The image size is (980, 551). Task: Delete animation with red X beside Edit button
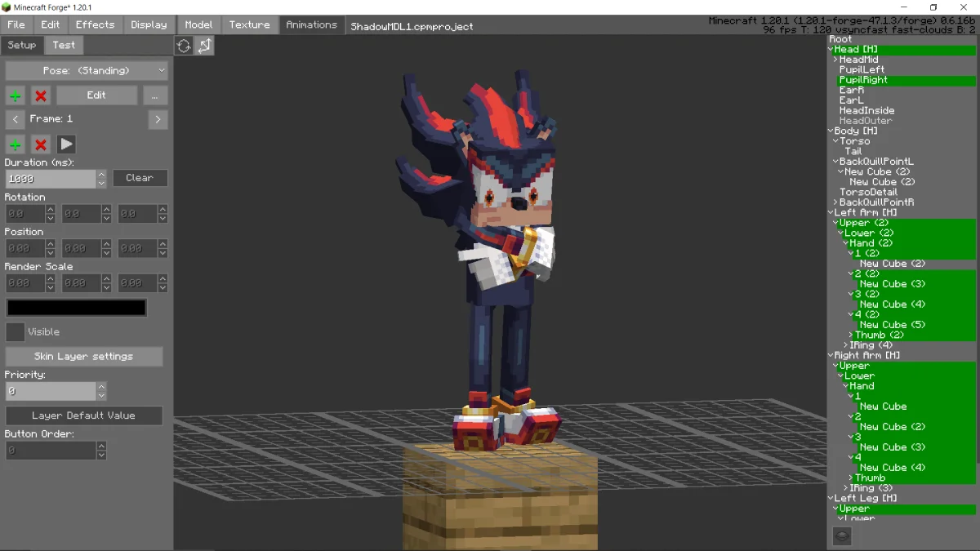pos(41,96)
